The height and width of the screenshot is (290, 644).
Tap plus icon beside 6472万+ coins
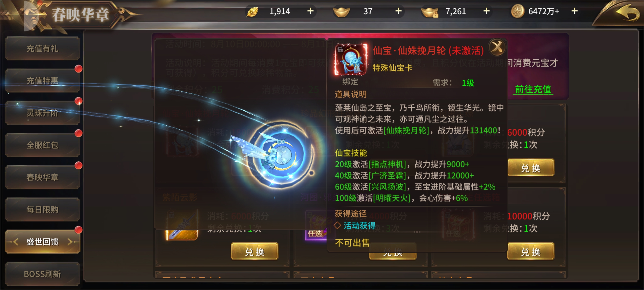coord(575,11)
